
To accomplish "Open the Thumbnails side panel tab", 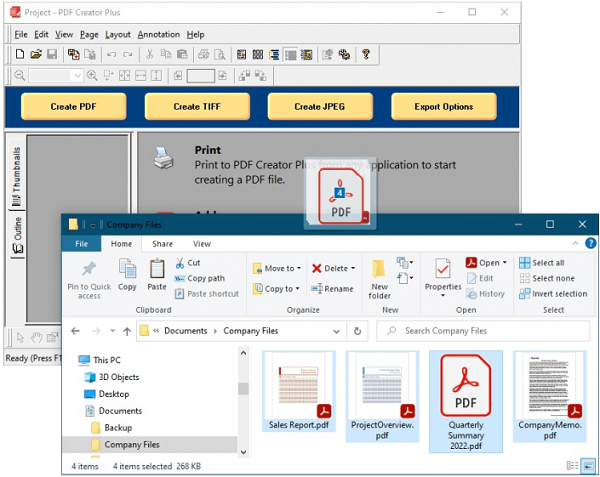I will (17, 177).
